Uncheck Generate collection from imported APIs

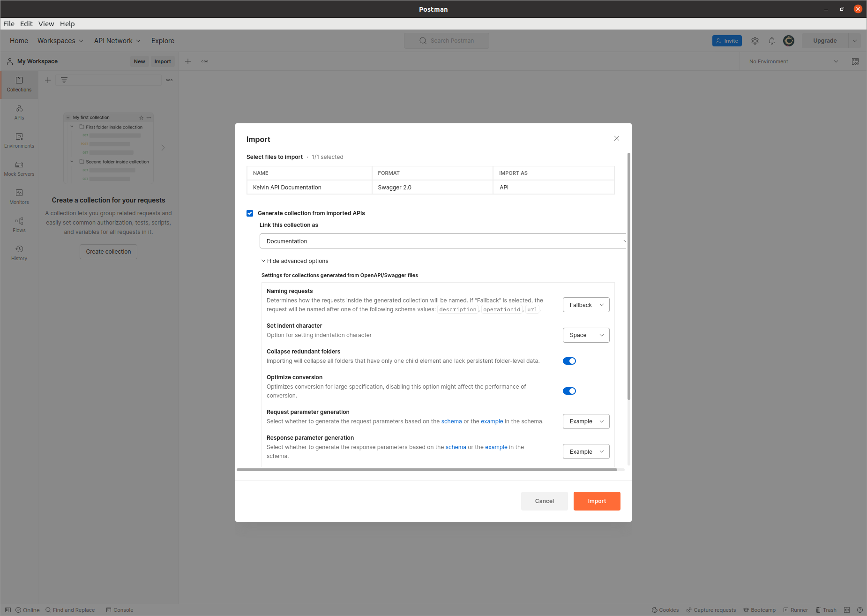pos(250,213)
